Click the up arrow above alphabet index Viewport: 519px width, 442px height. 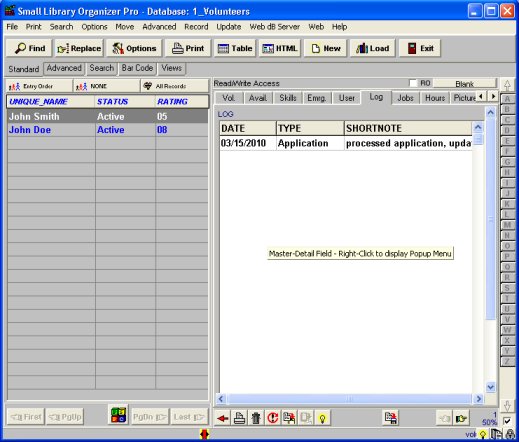(507, 86)
